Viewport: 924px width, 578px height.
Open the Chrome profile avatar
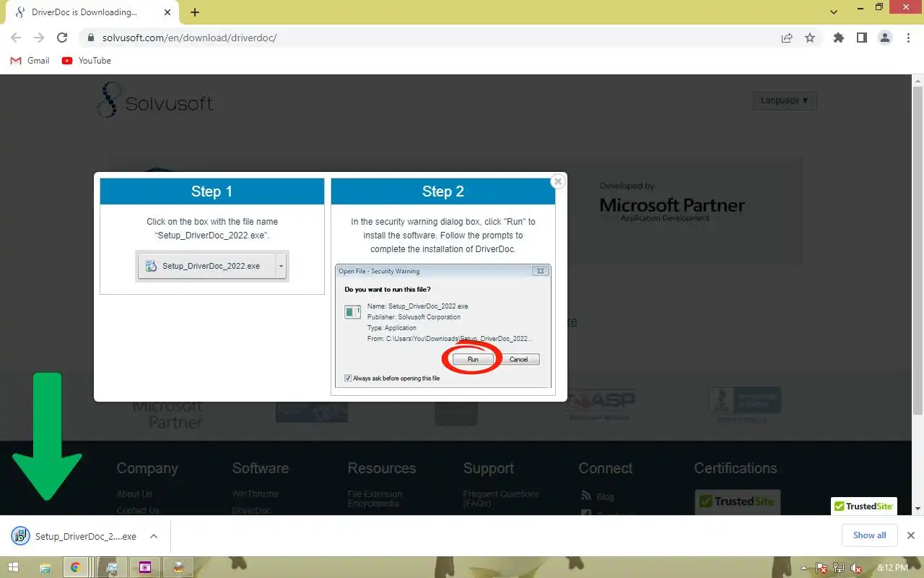[x=885, y=38]
